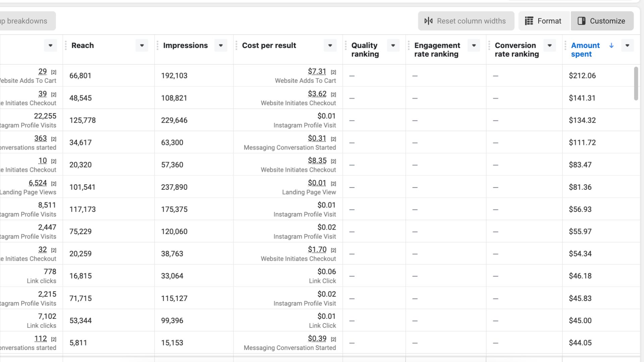Click the $3.62 cost per result value

pyautogui.click(x=317, y=94)
